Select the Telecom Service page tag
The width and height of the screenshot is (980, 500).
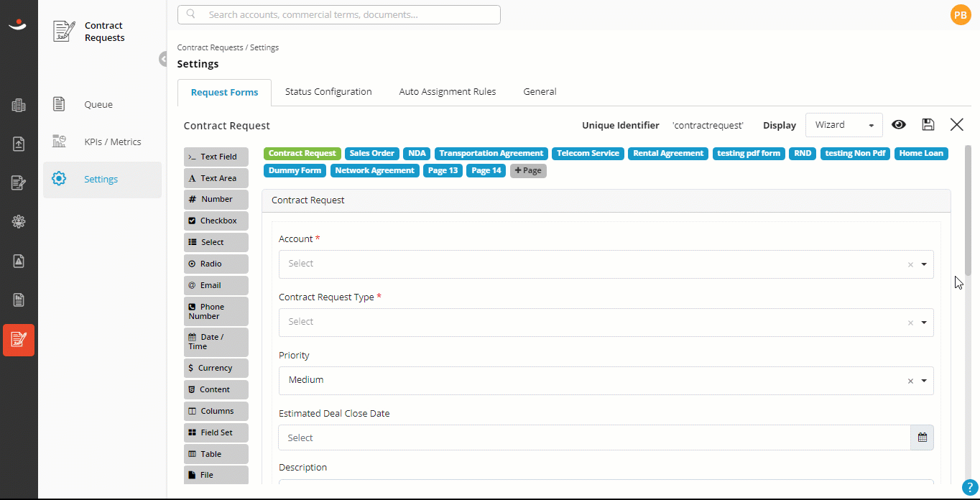point(588,154)
